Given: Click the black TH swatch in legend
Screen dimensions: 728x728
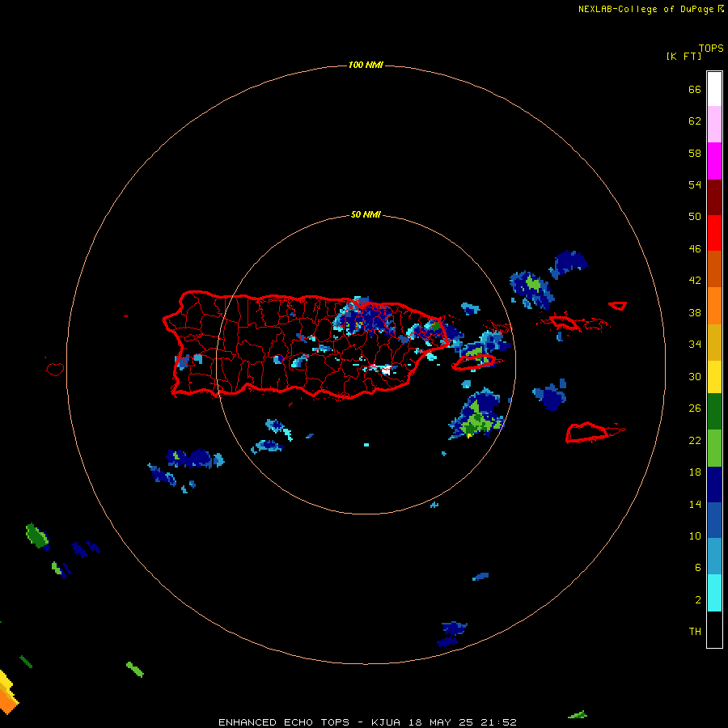Looking at the screenshot, I should (x=714, y=629).
